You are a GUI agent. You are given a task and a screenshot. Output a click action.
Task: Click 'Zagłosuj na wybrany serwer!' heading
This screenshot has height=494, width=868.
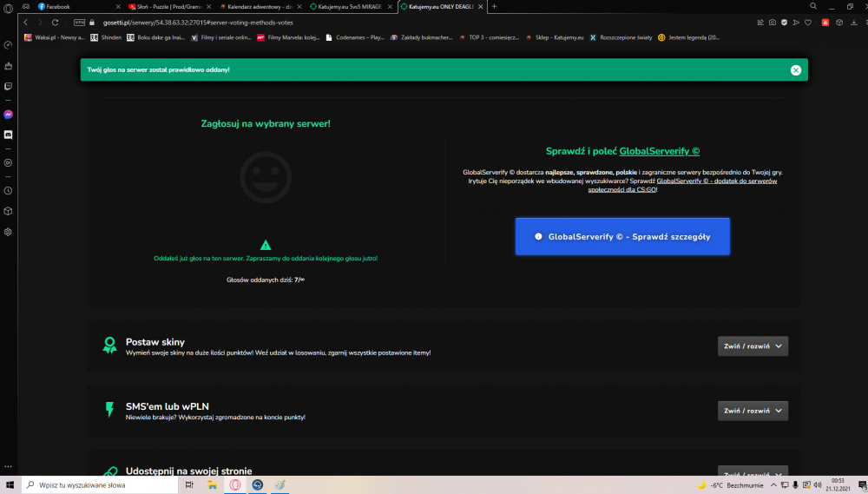pyautogui.click(x=266, y=123)
